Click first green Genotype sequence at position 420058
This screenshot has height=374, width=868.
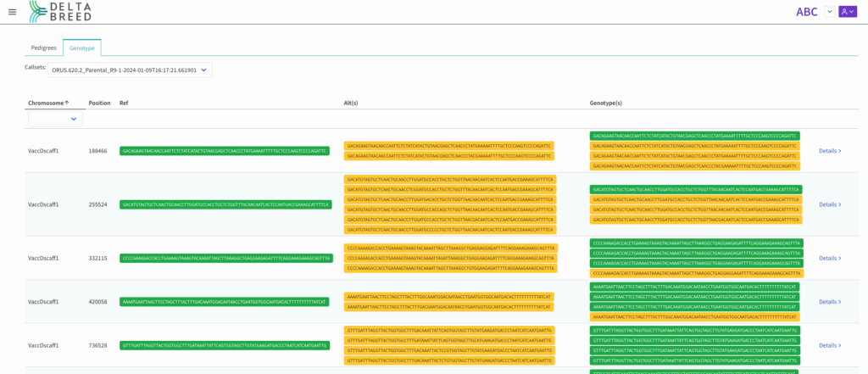click(x=694, y=287)
